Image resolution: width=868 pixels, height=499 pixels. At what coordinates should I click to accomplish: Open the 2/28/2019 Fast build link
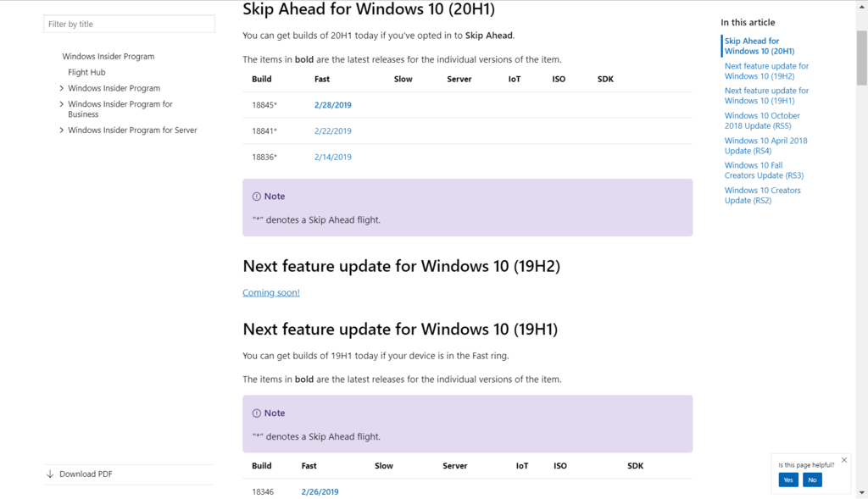pyautogui.click(x=332, y=105)
